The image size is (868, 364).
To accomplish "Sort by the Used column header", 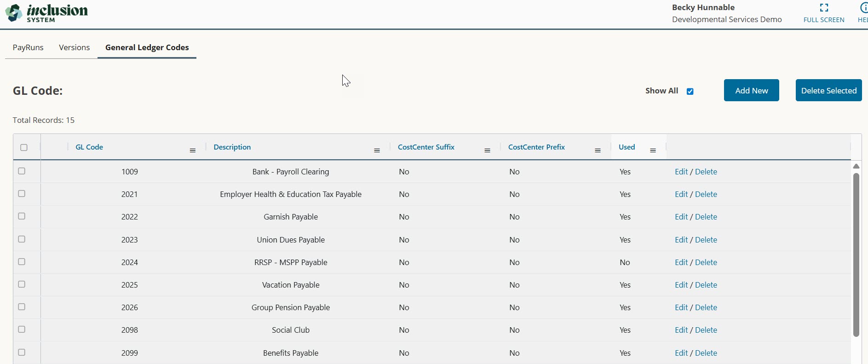I will click(627, 147).
